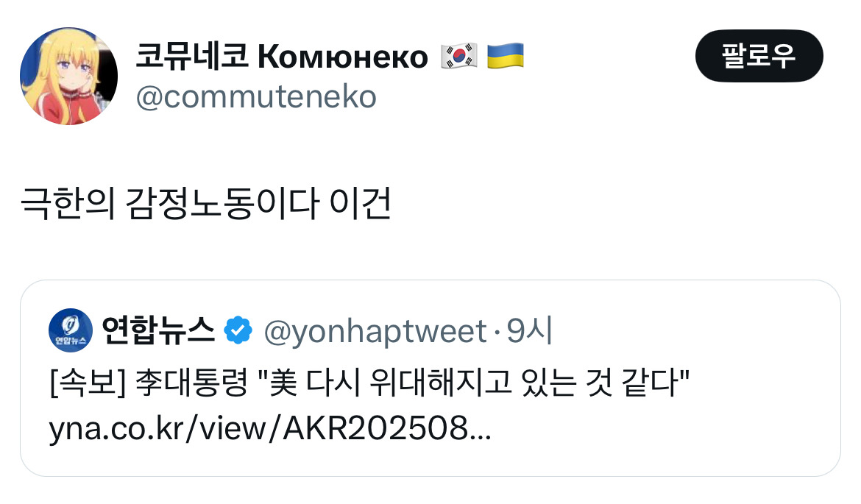
Task: Click the Ukraine flag emoji
Action: tap(505, 56)
